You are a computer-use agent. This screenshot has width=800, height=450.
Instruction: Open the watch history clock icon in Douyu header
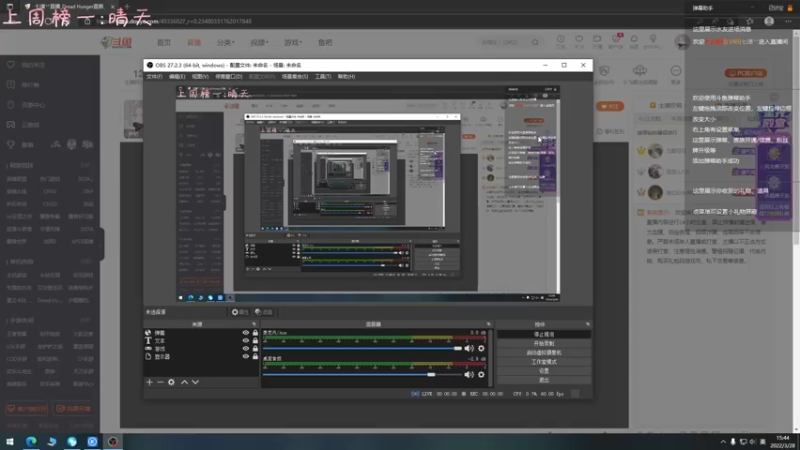(x=561, y=39)
